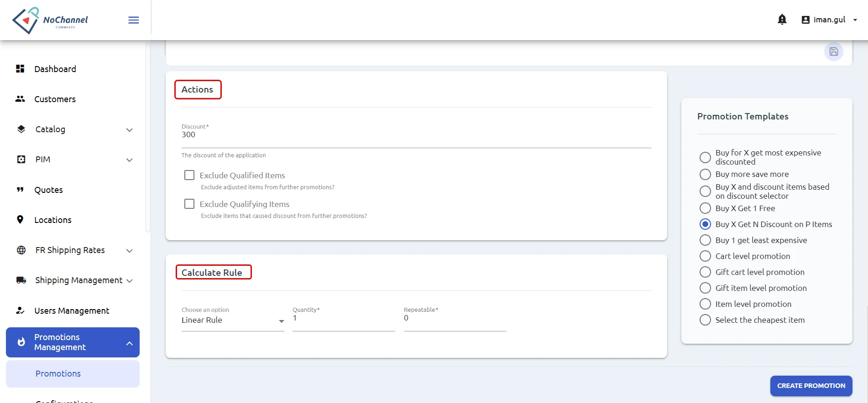Select Buy 1 get least expensive template
This screenshot has width=868, height=403.
pyautogui.click(x=705, y=240)
